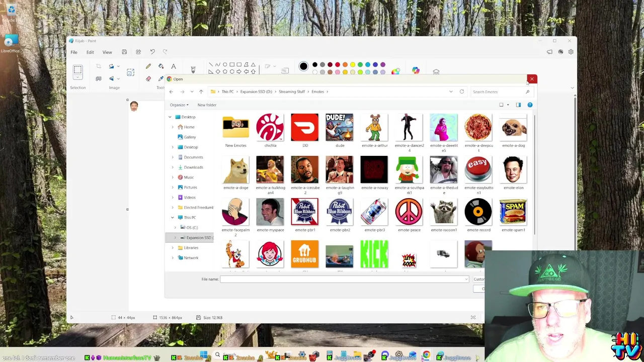
Task: Click the Redo arrow in Paint
Action: coord(165,52)
